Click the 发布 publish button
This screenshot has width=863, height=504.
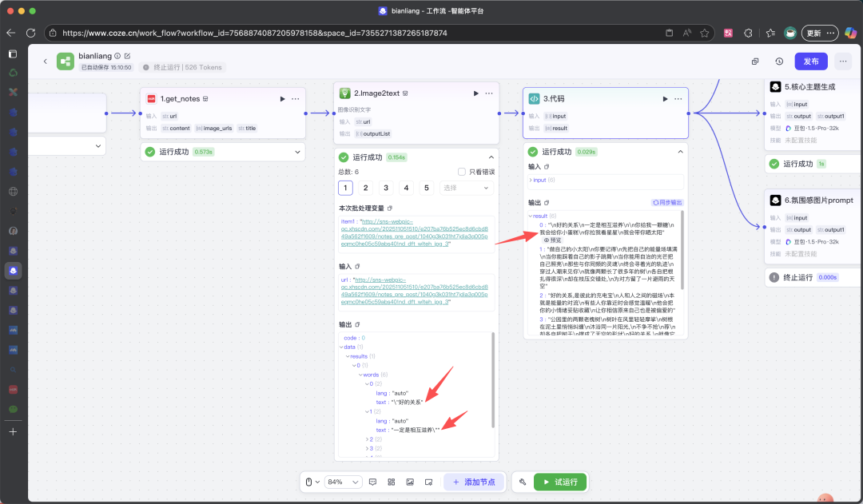tap(811, 61)
